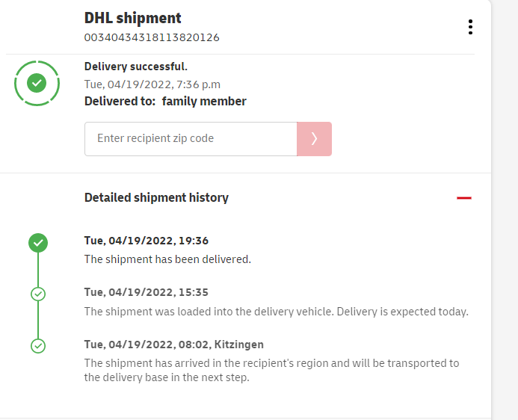
Task: Open the three-dot options menu
Action: pyautogui.click(x=470, y=27)
